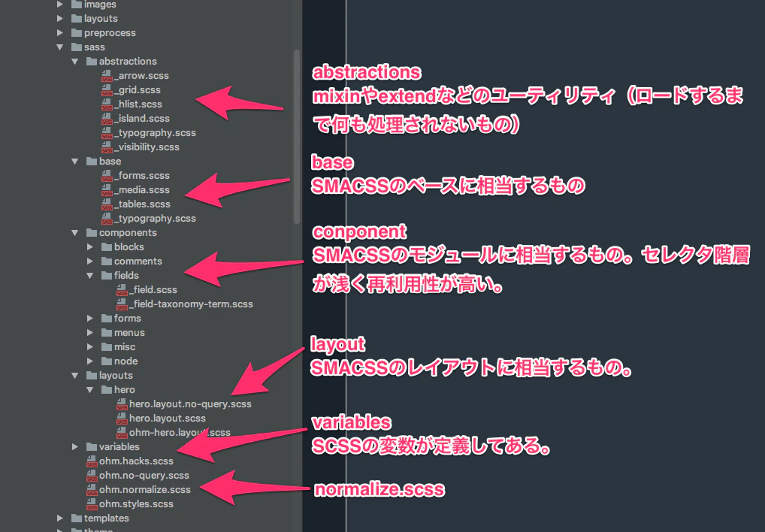
Task: Click the blocks folder icon
Action: 107,246
